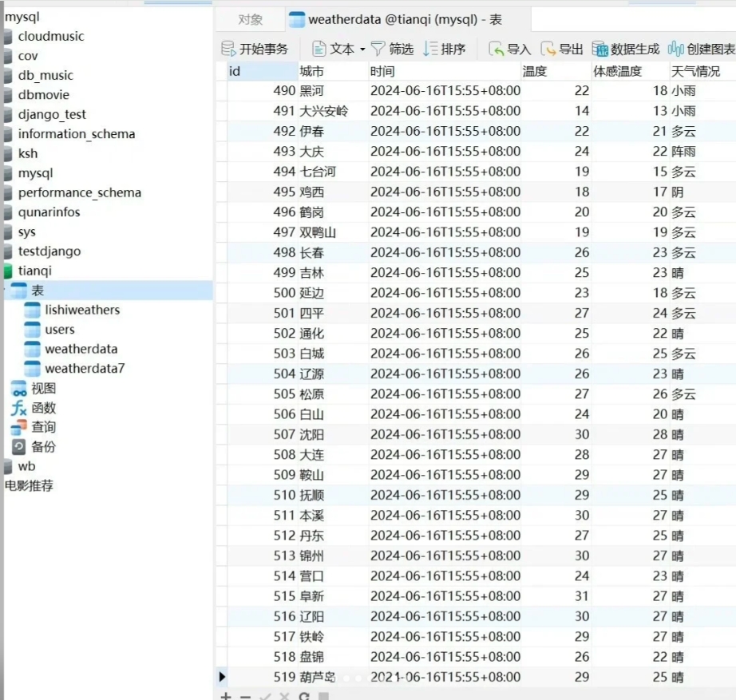Select the information_schema database
The width and height of the screenshot is (736, 700).
click(x=77, y=134)
